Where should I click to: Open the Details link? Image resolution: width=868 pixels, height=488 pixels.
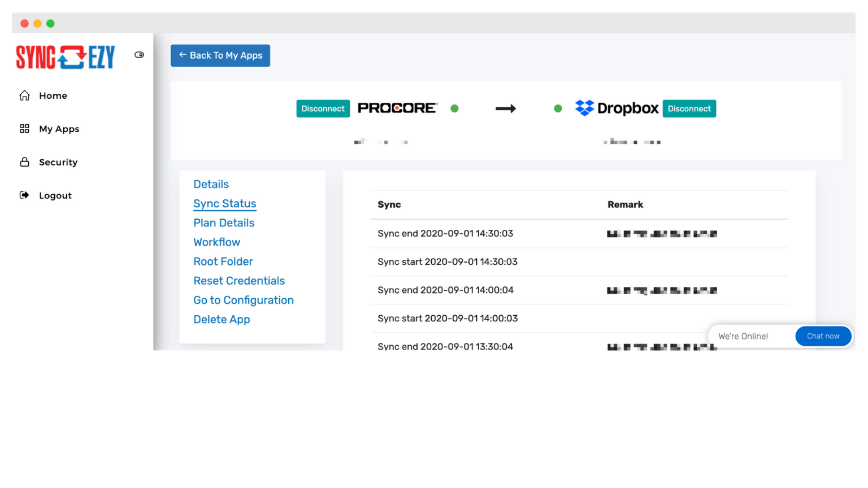point(211,184)
